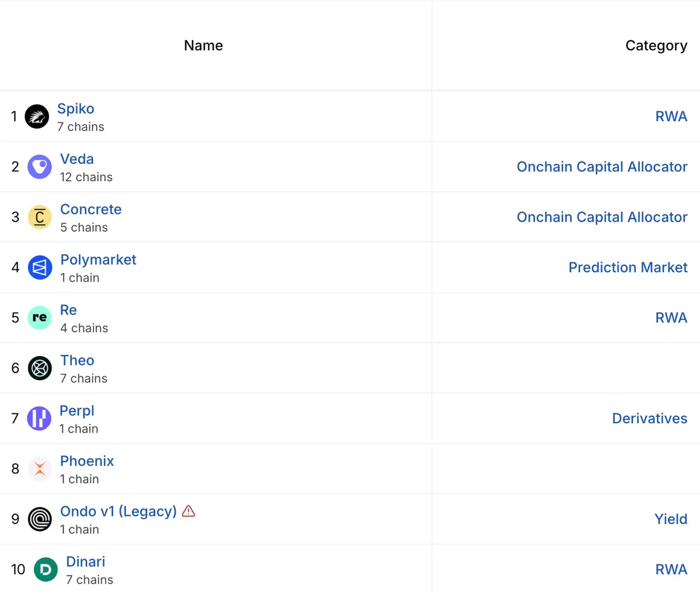Viewport: 700px width, 594px height.
Task: Click the Concrete yellow logo icon
Action: pos(40,217)
